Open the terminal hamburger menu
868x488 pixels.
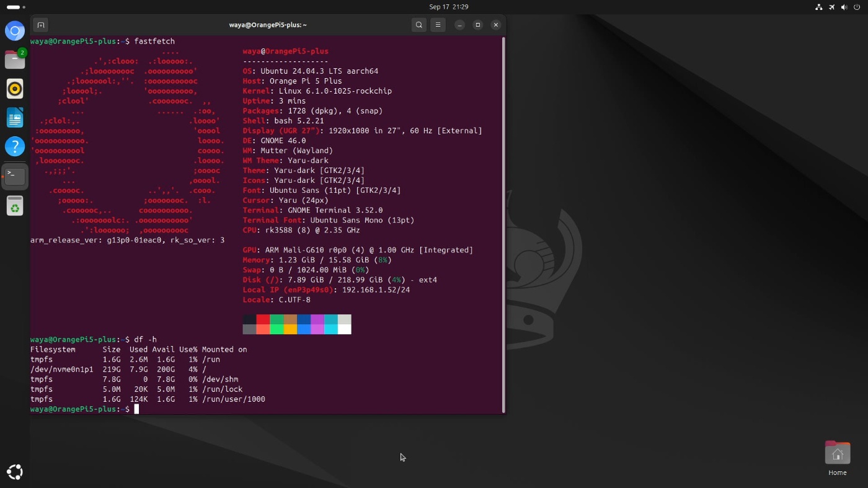(x=438, y=25)
